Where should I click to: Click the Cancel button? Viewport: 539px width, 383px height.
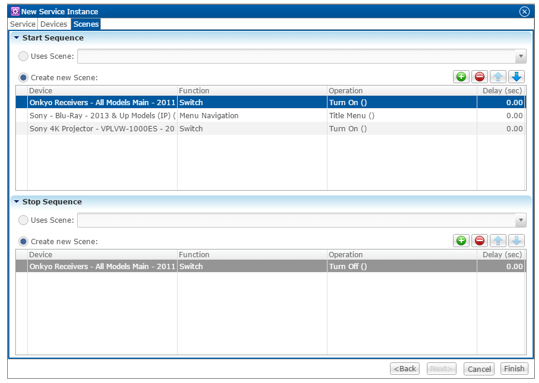(x=479, y=369)
